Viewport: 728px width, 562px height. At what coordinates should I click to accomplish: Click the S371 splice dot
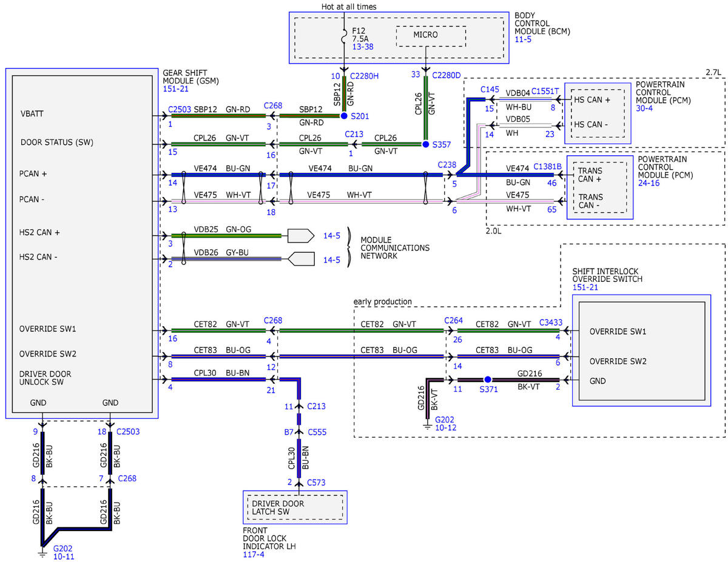coord(487,380)
